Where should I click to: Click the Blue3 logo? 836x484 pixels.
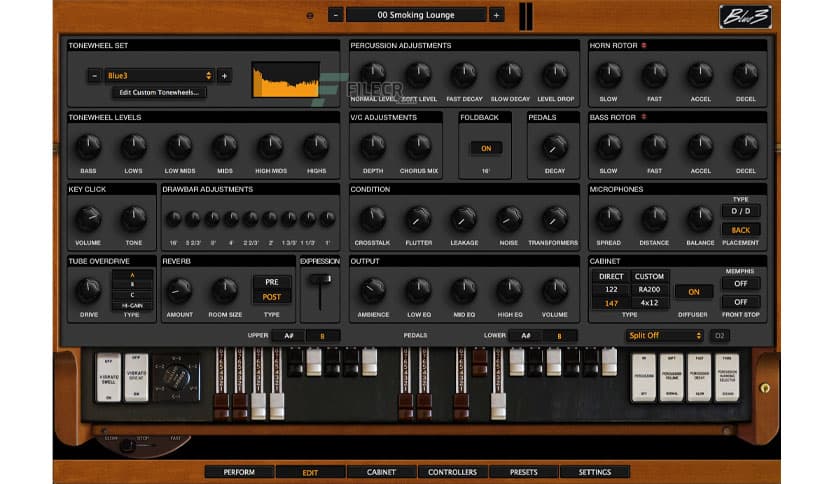click(745, 17)
